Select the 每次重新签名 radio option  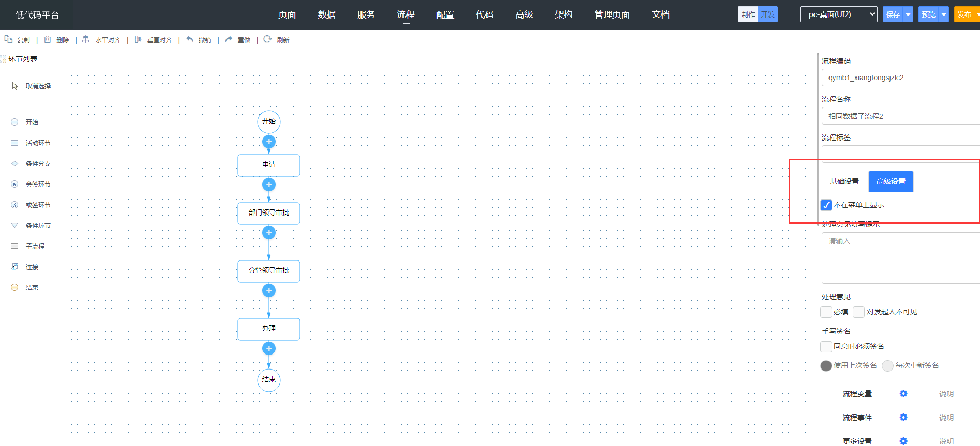point(887,366)
